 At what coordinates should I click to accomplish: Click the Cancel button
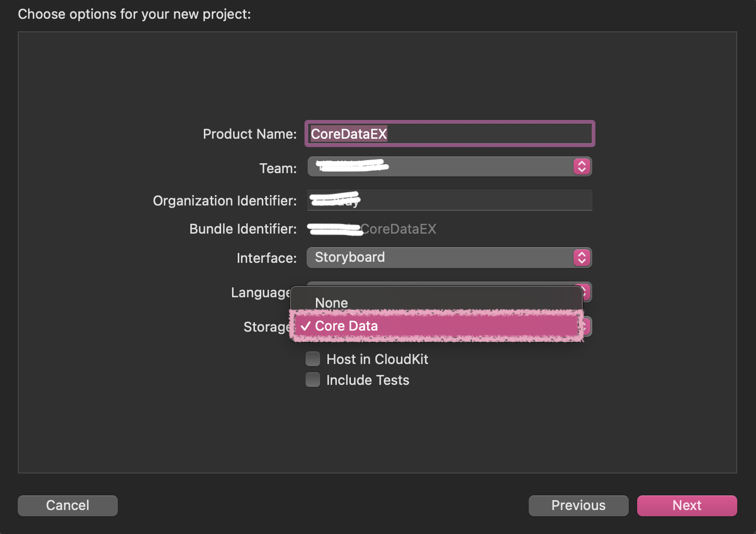click(68, 505)
